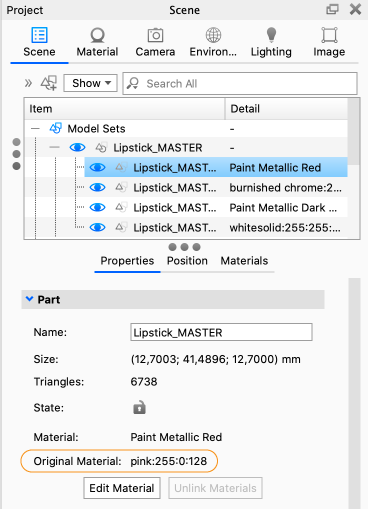The height and width of the screenshot is (509, 368).
Task: Click the three-dot horizontal splitter handle
Action: coord(184,247)
